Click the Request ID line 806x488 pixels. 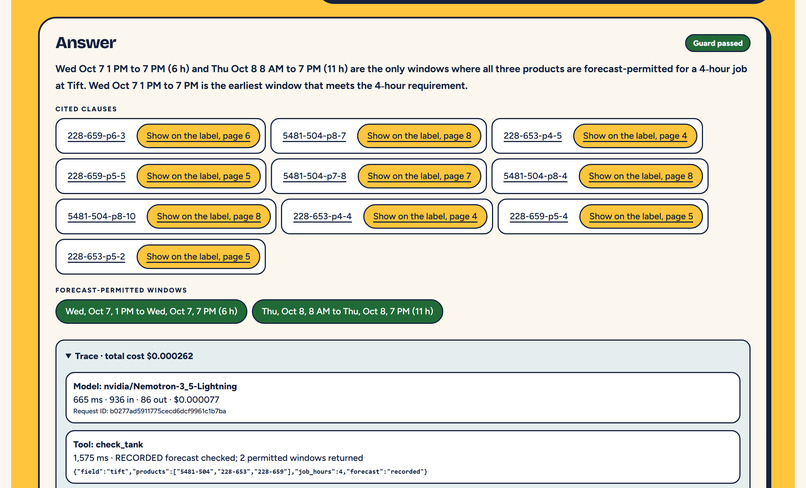(150, 411)
